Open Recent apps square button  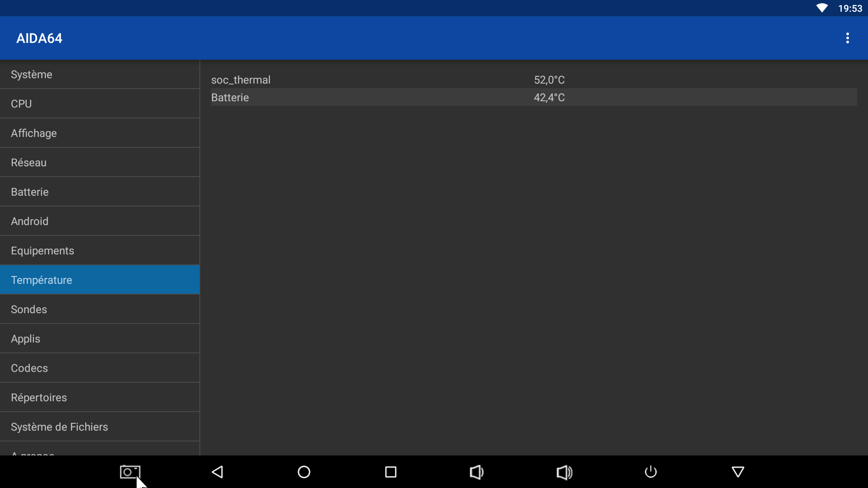(x=391, y=472)
